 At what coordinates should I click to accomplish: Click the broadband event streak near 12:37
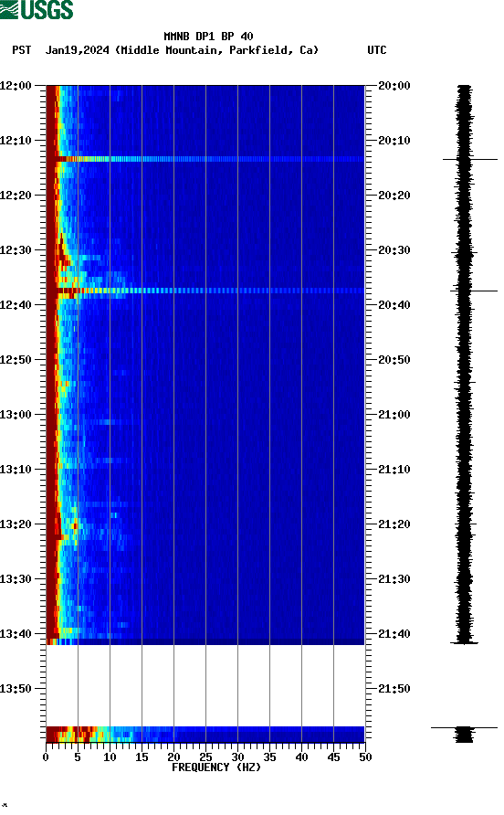pyautogui.click(x=205, y=291)
